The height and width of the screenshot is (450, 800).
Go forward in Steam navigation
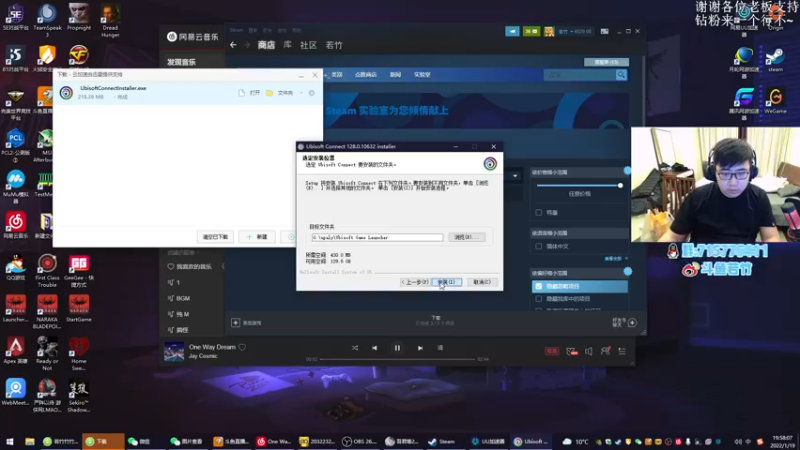(x=247, y=45)
